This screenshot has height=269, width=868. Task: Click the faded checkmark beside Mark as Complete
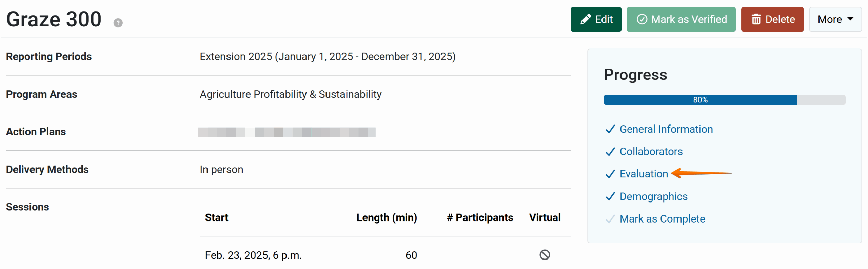(x=610, y=219)
